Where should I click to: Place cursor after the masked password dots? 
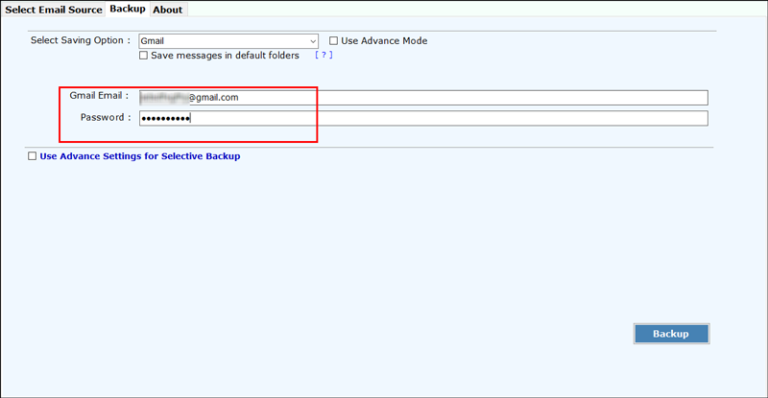(191, 118)
